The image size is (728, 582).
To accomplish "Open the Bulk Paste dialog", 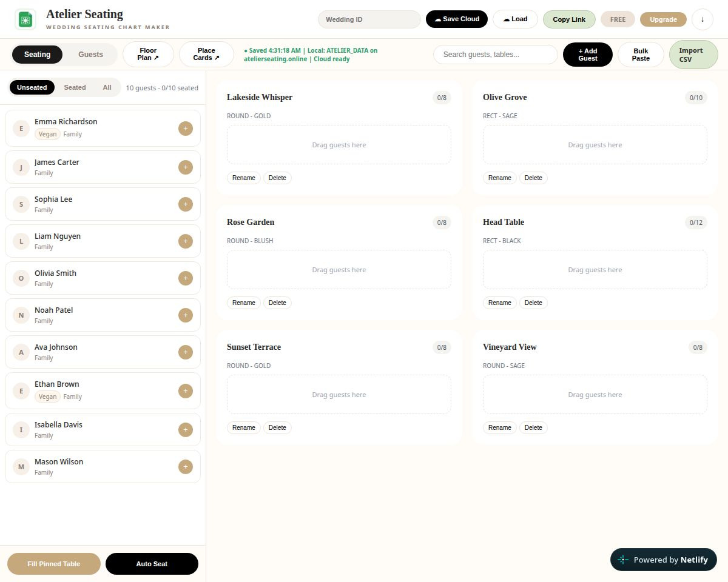I will pos(641,55).
